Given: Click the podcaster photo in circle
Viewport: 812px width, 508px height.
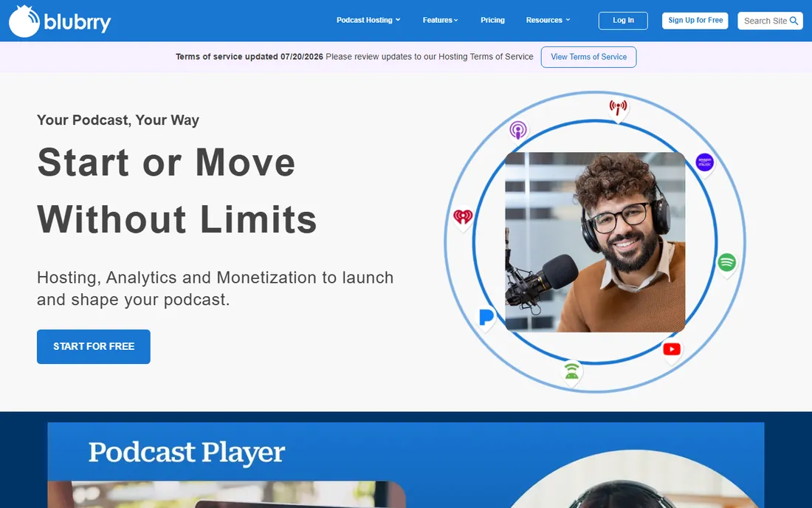Looking at the screenshot, I should click(x=595, y=242).
